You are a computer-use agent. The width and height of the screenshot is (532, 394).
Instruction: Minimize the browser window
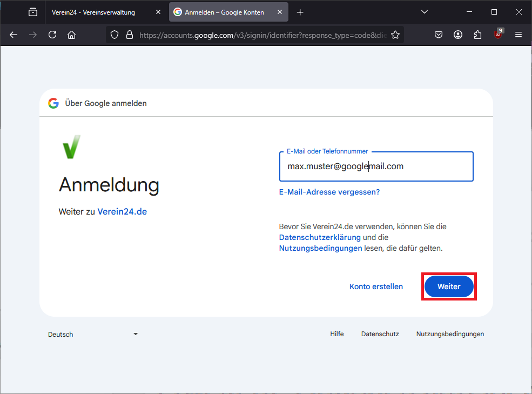coord(469,12)
